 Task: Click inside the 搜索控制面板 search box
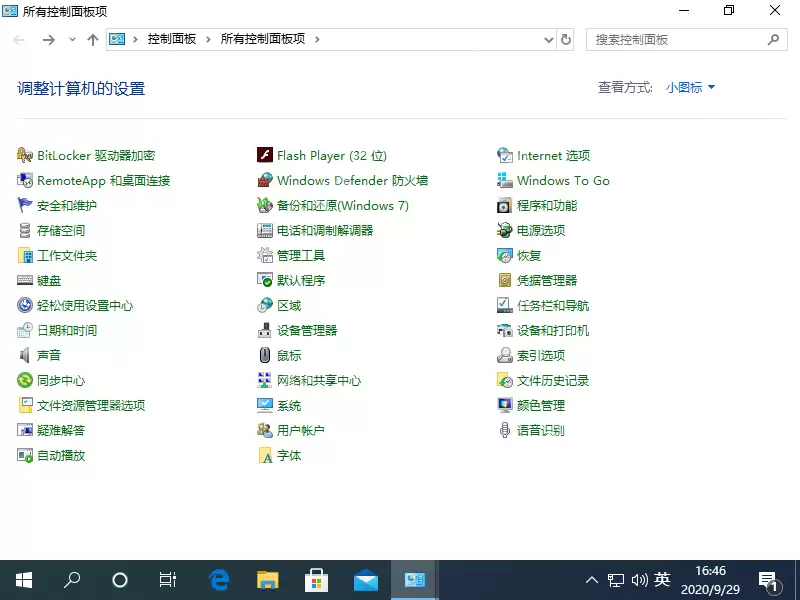(x=686, y=40)
